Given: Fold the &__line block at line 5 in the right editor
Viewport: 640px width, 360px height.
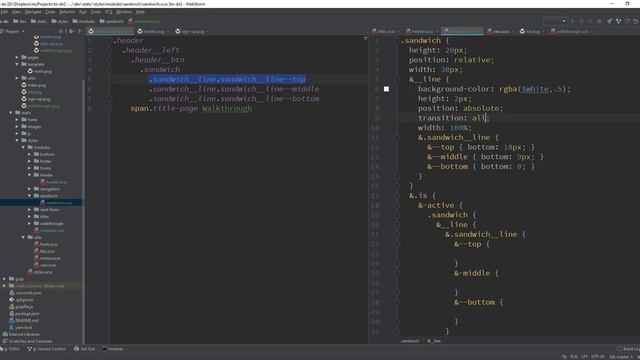Looking at the screenshot, I should click(x=397, y=80).
